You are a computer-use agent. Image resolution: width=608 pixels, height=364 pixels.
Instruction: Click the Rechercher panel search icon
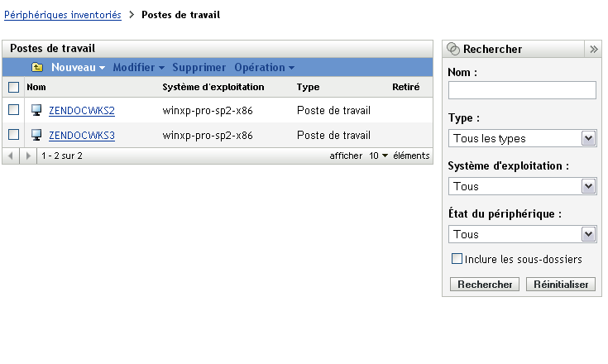pos(453,49)
